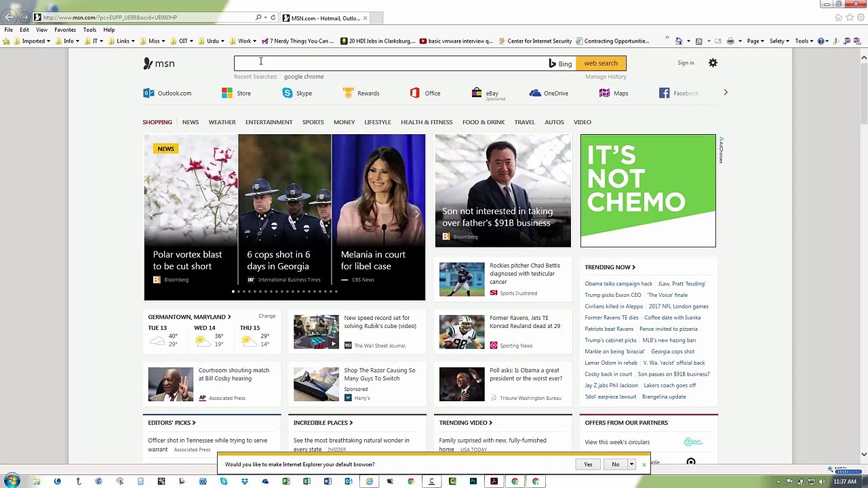Expand the Info favorites folder
The height and width of the screenshot is (488, 868).
click(66, 41)
